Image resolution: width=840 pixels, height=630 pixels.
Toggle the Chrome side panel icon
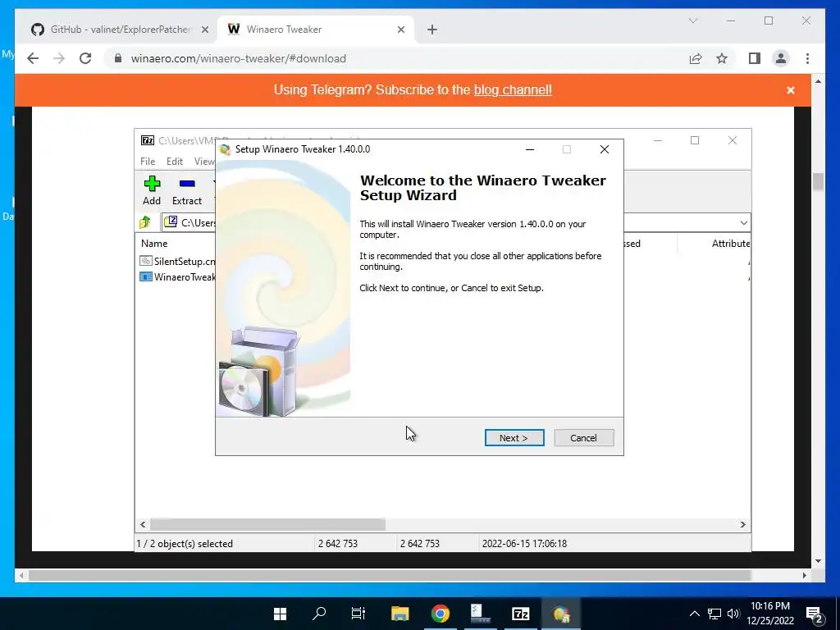pos(755,58)
